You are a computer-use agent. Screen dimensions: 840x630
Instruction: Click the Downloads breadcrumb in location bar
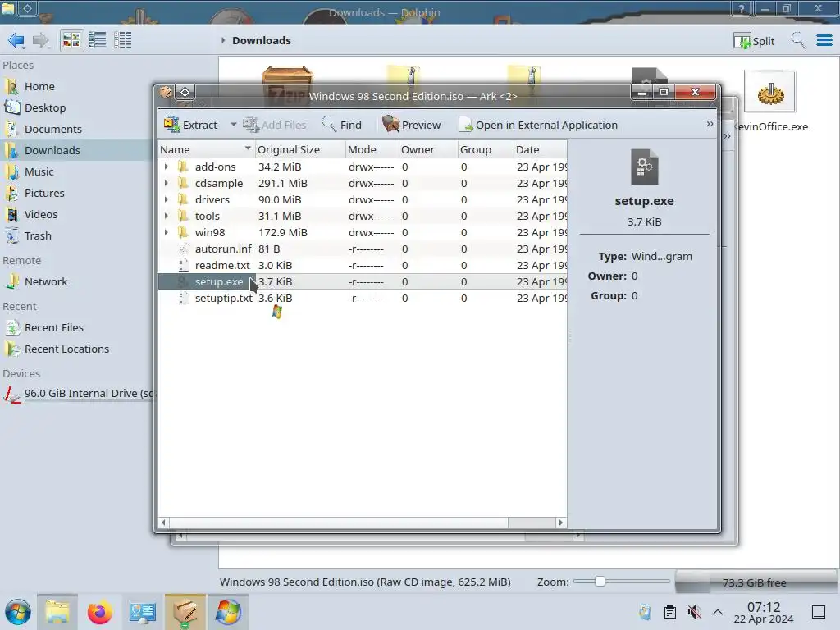[x=262, y=41]
